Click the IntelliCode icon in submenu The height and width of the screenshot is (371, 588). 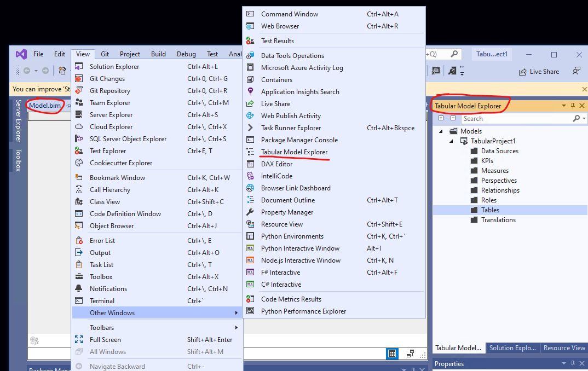tap(250, 176)
